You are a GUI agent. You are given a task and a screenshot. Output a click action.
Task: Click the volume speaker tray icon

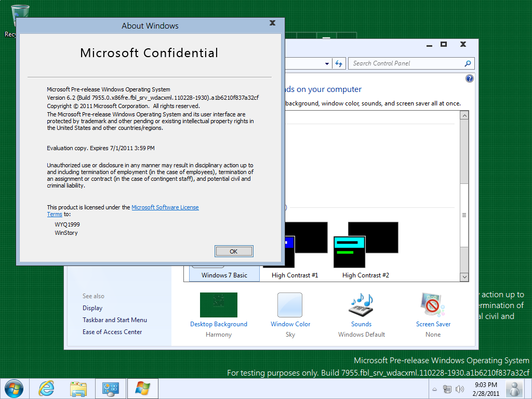459,389
